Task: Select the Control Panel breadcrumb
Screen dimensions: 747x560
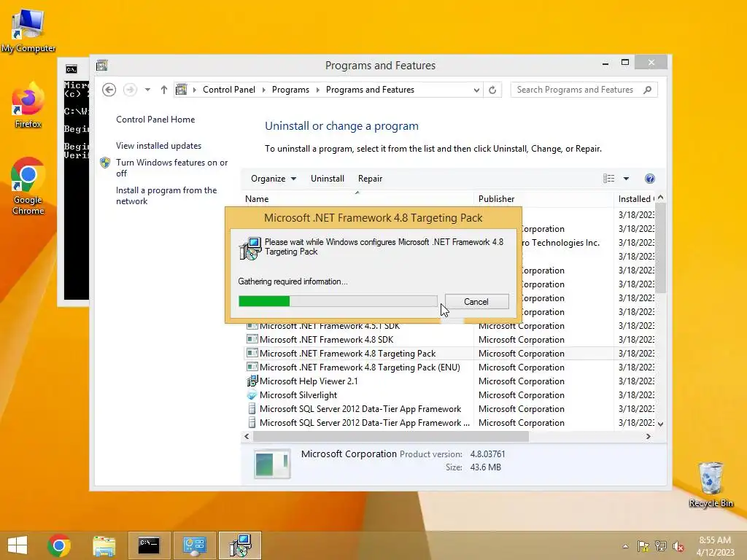Action: [229, 90]
